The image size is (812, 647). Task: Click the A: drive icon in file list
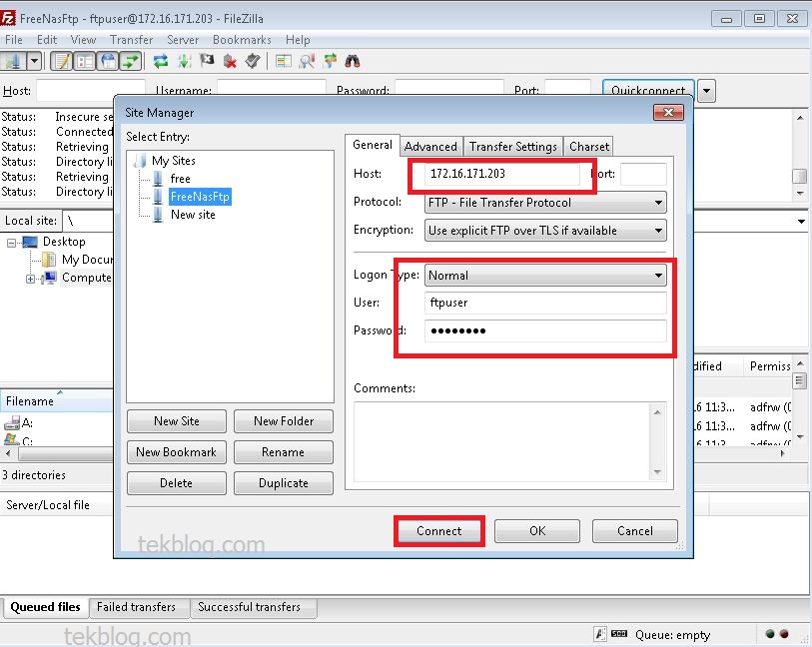tap(11, 423)
